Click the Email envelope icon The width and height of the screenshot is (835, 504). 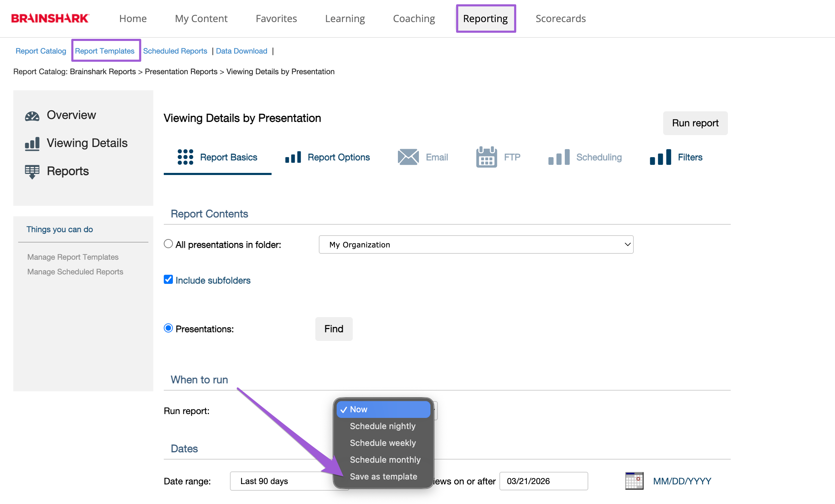tap(408, 157)
